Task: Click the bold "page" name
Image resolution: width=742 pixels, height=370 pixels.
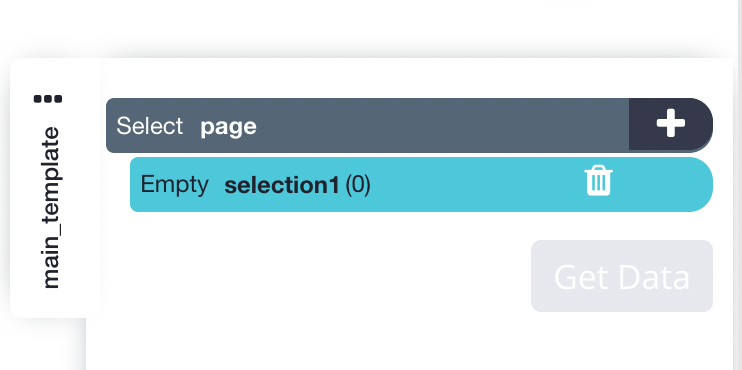Action: point(228,127)
